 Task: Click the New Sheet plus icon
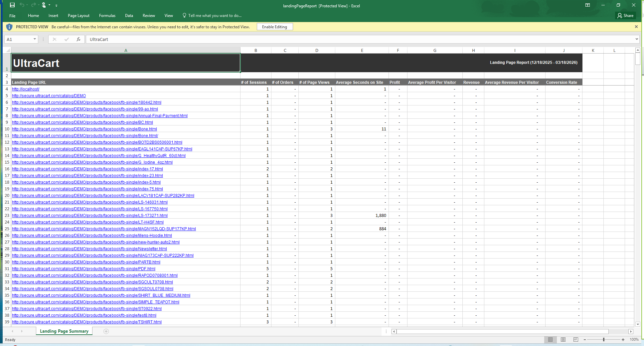click(x=106, y=331)
